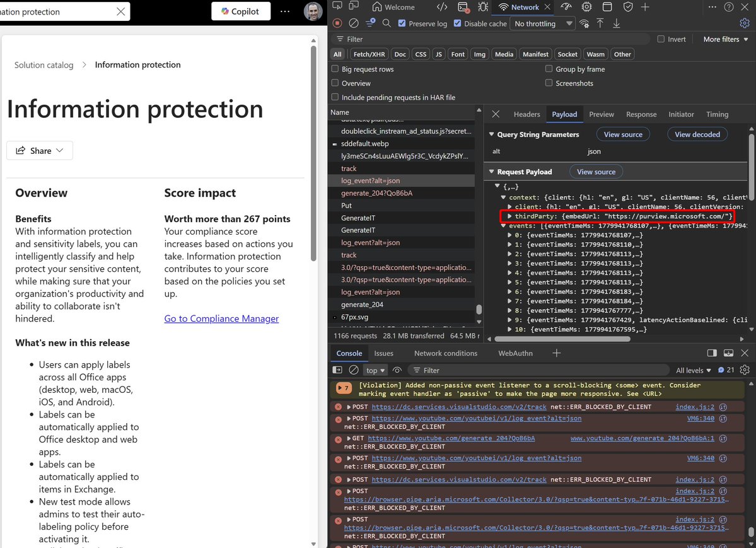Open network search magnifier
756x548 pixels.
pyautogui.click(x=387, y=23)
